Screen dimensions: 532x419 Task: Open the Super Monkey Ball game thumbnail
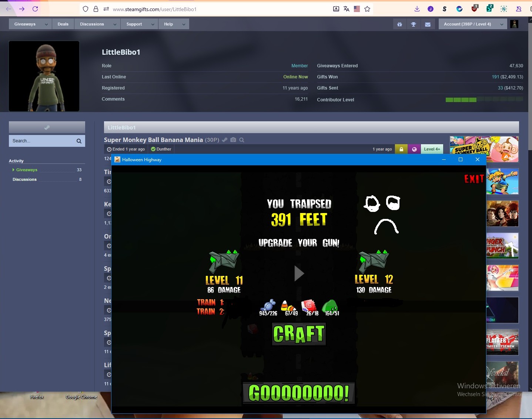(x=484, y=149)
